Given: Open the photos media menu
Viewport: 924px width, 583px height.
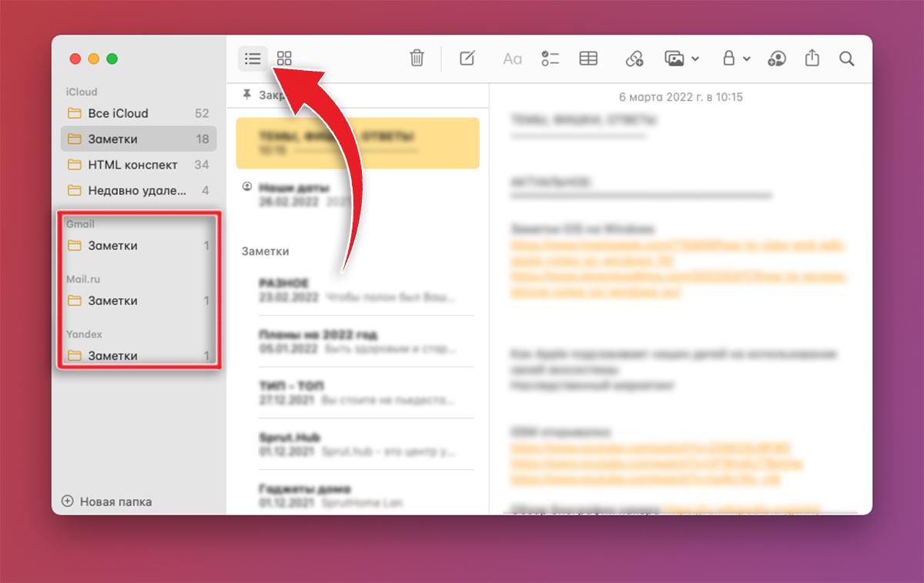Looking at the screenshot, I should pos(681,59).
